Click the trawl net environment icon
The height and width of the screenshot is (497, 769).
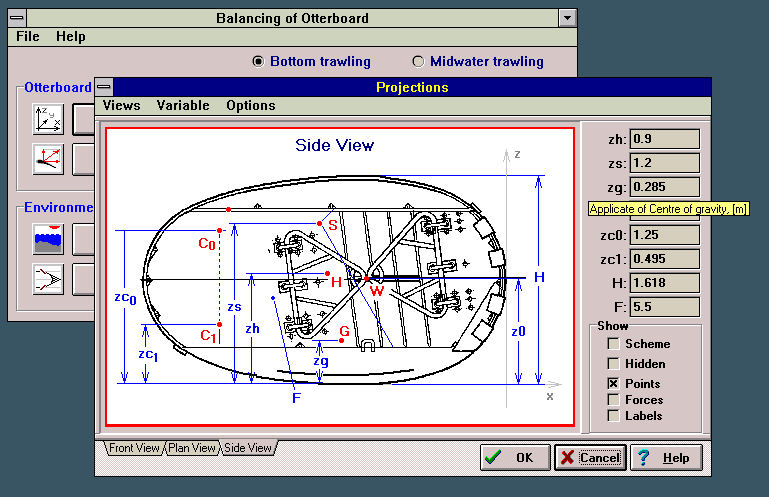pyautogui.click(x=48, y=277)
